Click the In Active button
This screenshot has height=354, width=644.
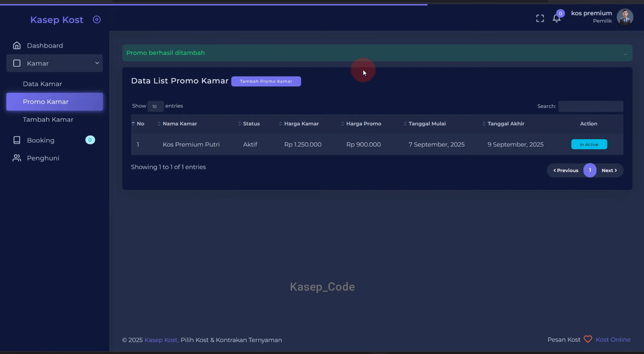pos(589,144)
